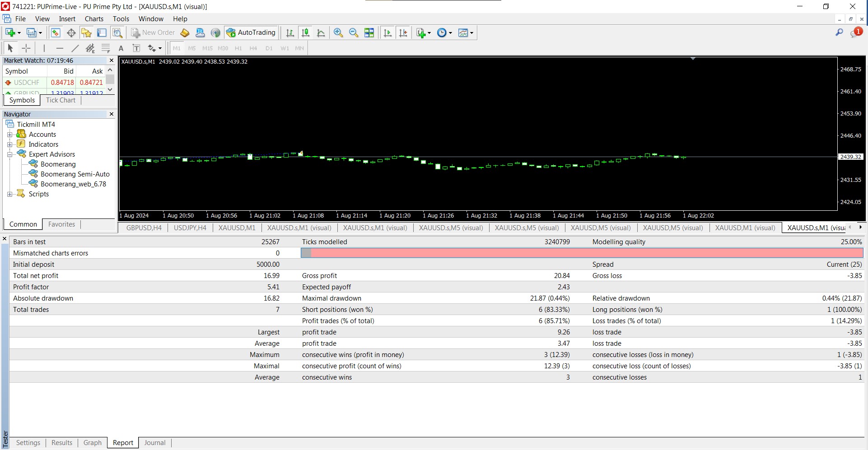
Task: Click the New Chart icon
Action: (x=10, y=32)
